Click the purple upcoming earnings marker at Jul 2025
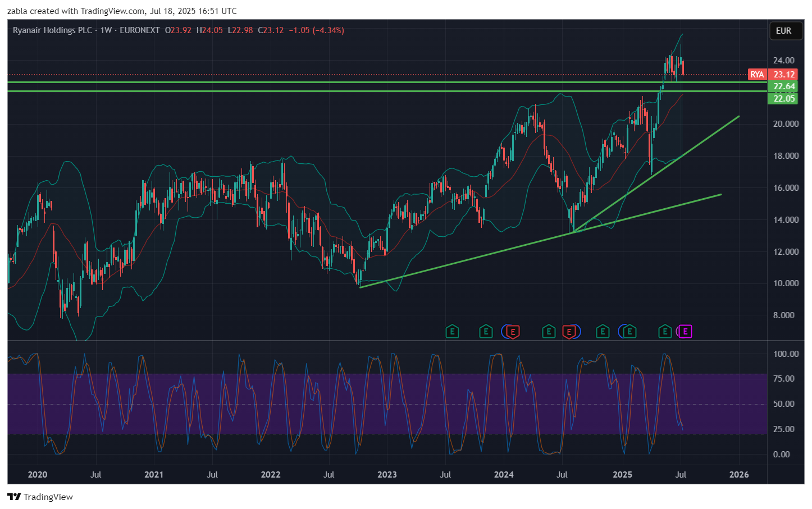Image resolution: width=812 pixels, height=509 pixels. click(x=685, y=332)
